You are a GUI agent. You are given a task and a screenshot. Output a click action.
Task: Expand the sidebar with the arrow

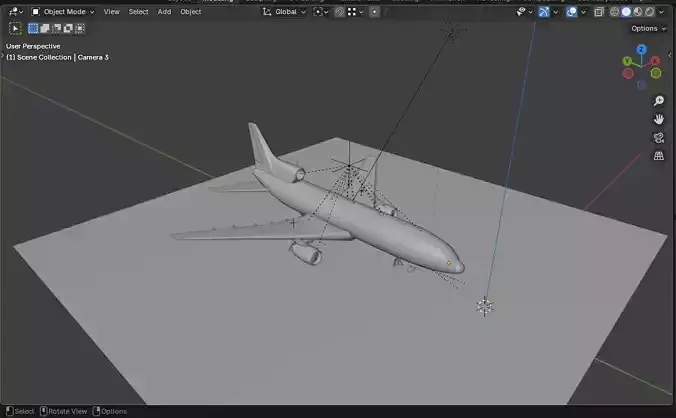coord(670,55)
